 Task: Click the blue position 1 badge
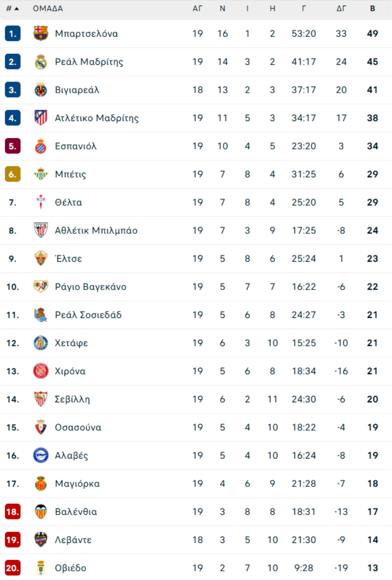[x=13, y=34]
